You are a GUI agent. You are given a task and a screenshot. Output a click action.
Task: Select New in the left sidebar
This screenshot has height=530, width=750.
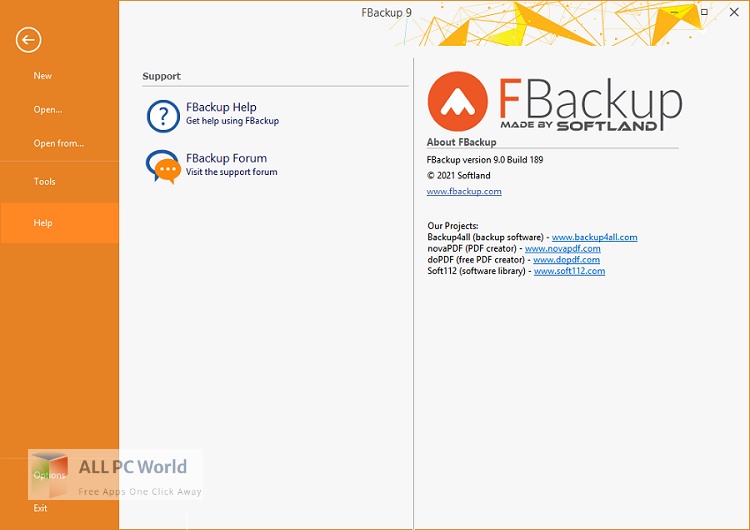click(43, 76)
